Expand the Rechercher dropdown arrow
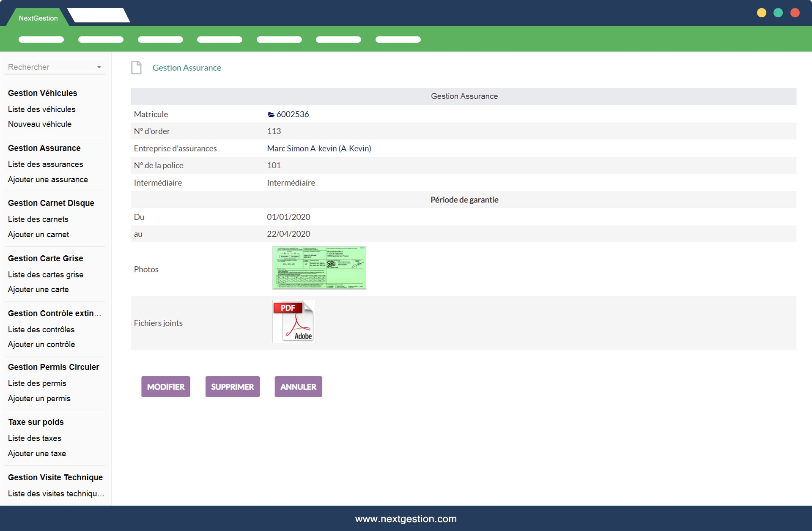Screen dimensions: 812x531 [99, 67]
